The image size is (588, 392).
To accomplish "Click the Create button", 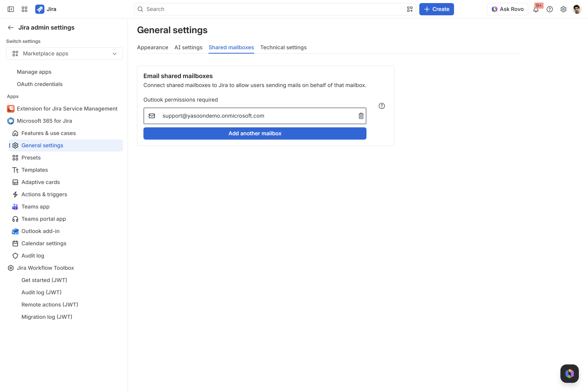I will click(x=437, y=9).
